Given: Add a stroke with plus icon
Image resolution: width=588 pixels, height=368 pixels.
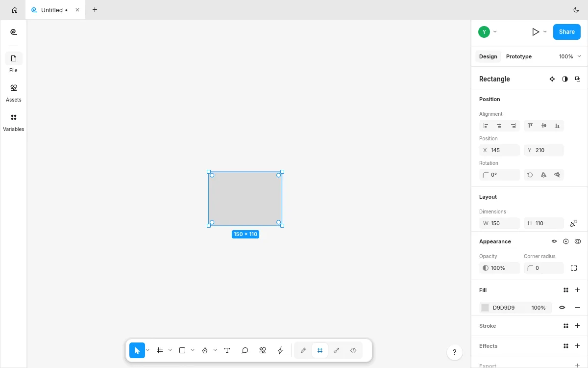Looking at the screenshot, I should coord(578,326).
